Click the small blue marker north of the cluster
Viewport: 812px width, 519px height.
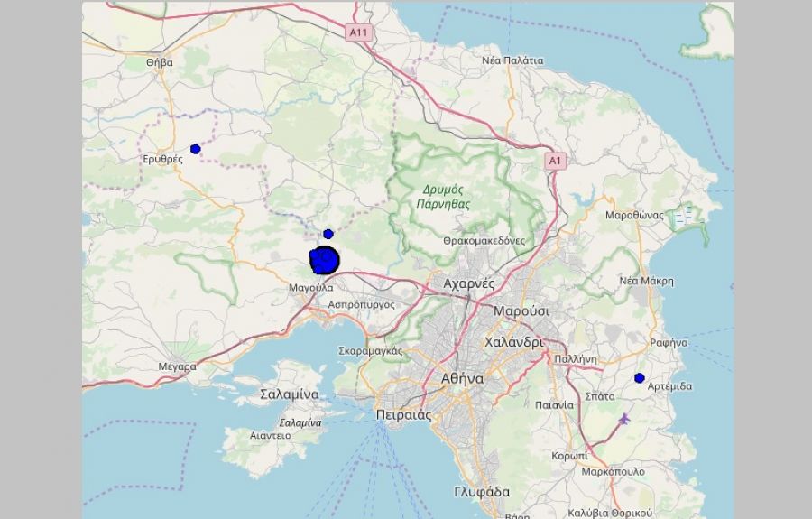pos(328,234)
